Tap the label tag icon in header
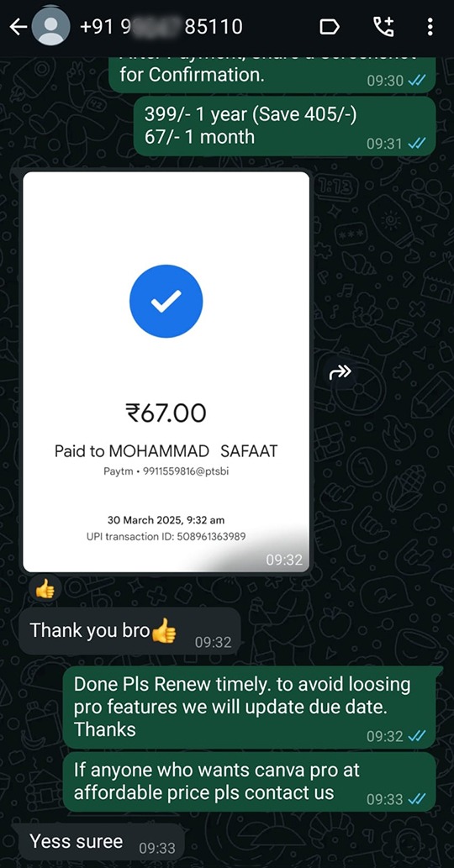This screenshot has height=868, width=454. click(x=330, y=27)
